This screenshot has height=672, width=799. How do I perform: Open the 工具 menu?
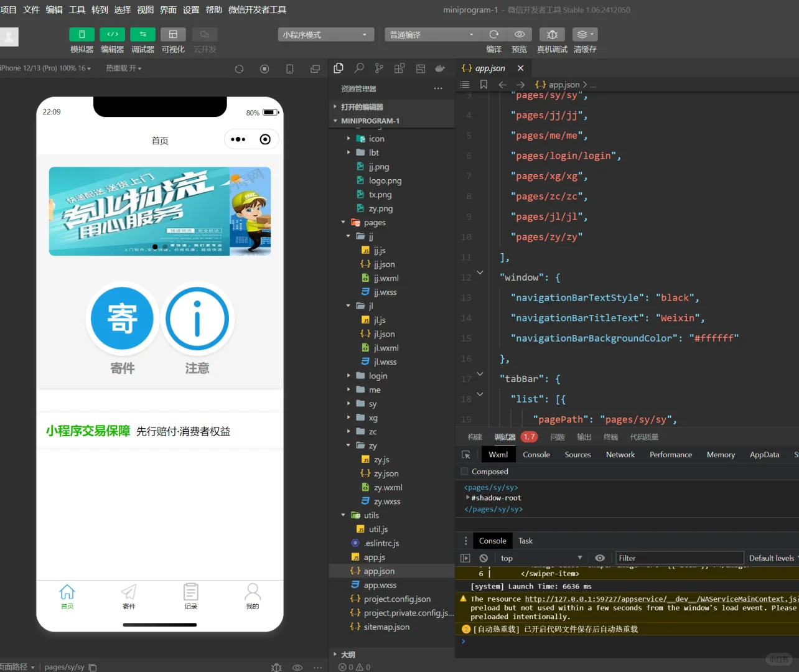pyautogui.click(x=77, y=9)
